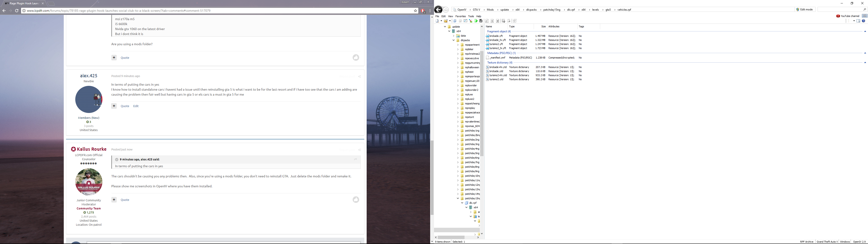Click the green play arrows toolbar icon
The height and width of the screenshot is (244, 868).
tap(476, 21)
